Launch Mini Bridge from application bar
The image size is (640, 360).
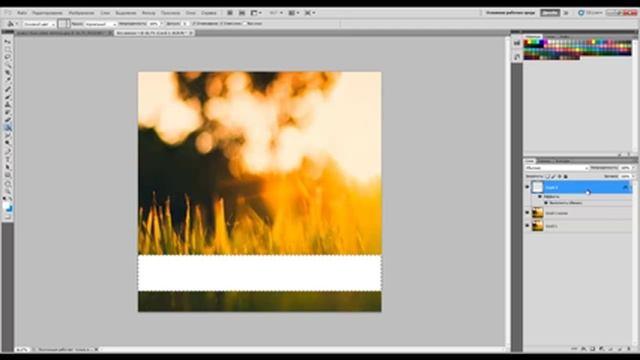(x=242, y=13)
